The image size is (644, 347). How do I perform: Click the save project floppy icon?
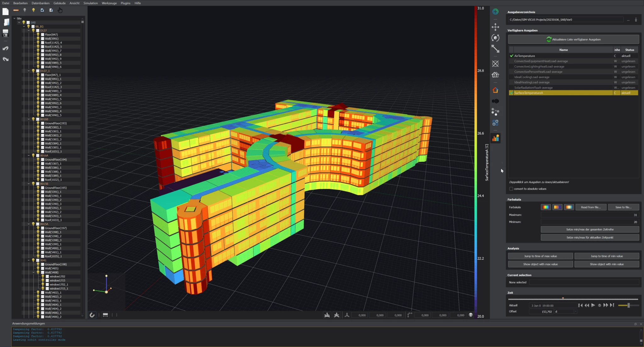pyautogui.click(x=5, y=33)
